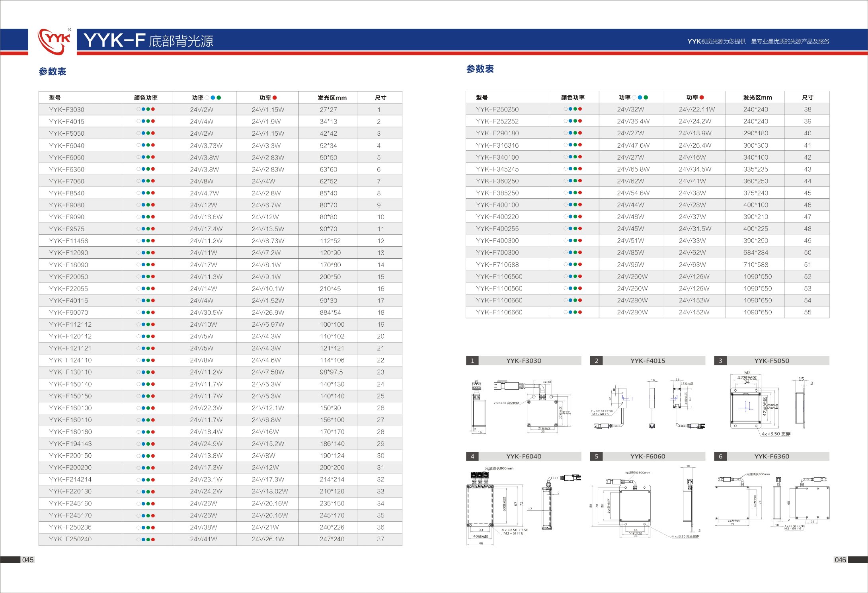The height and width of the screenshot is (593, 868).
Task: Click the '型号' header in the right table
Action: click(482, 97)
